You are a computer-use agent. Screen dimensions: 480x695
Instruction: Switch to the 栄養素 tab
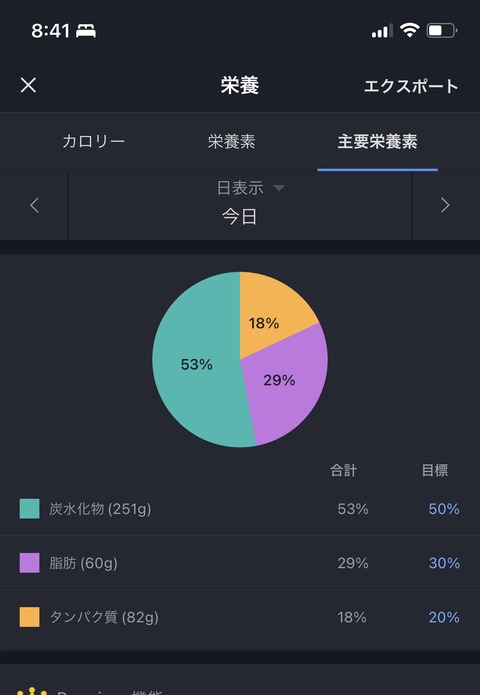tap(231, 142)
